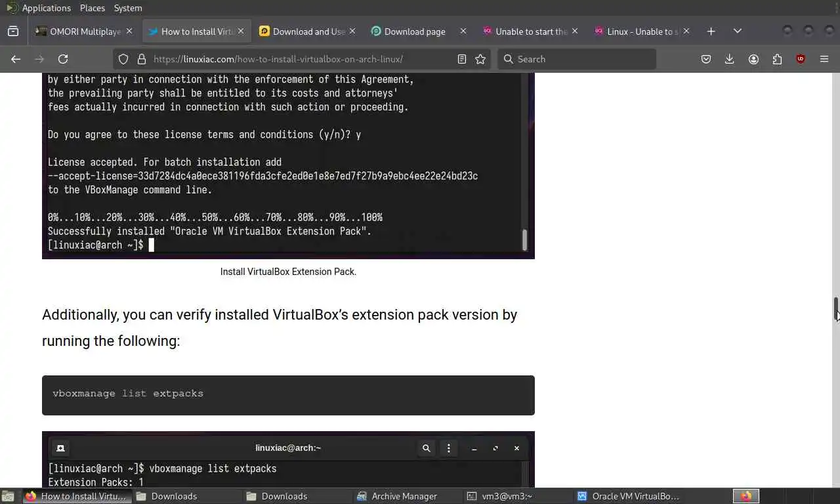Open the Places menu
The image size is (840, 504).
click(x=93, y=8)
